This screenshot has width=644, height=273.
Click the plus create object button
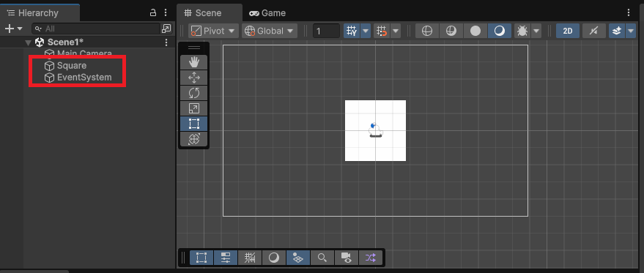[9, 29]
